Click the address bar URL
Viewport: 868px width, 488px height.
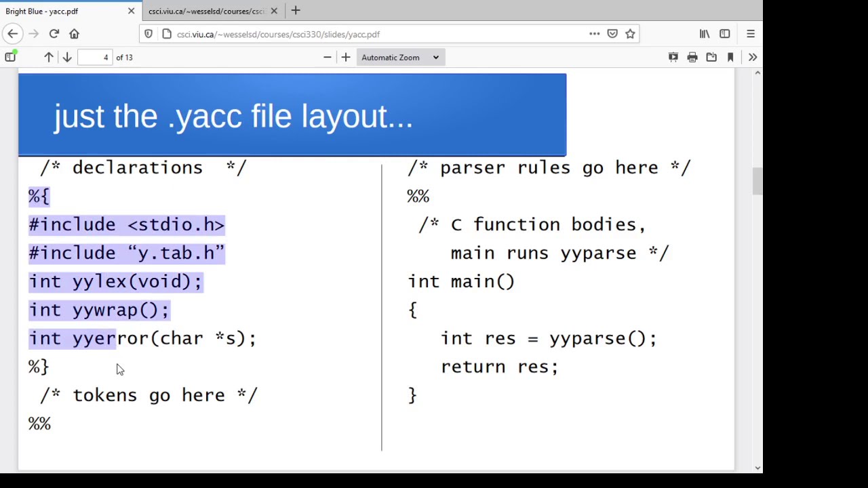coord(278,34)
